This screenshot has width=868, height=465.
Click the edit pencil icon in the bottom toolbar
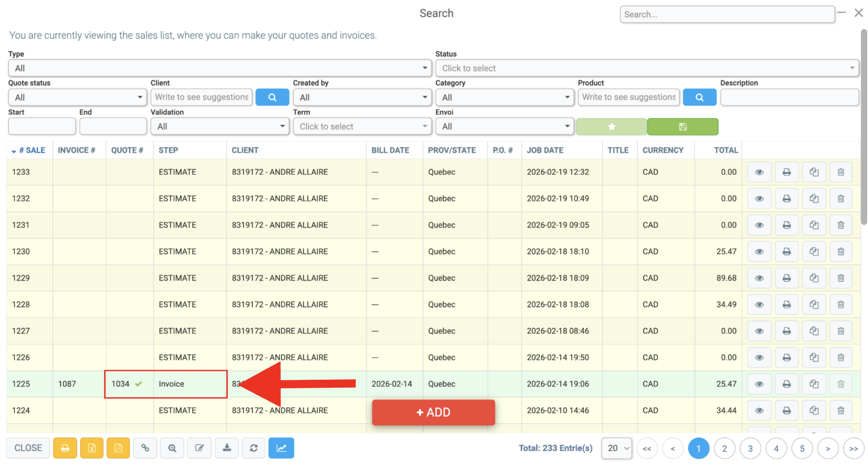tap(199, 448)
